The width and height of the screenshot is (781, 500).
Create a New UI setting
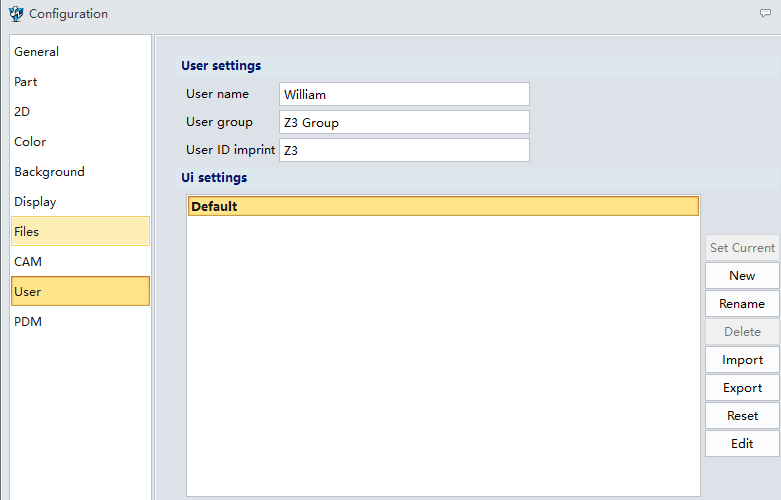coord(742,275)
